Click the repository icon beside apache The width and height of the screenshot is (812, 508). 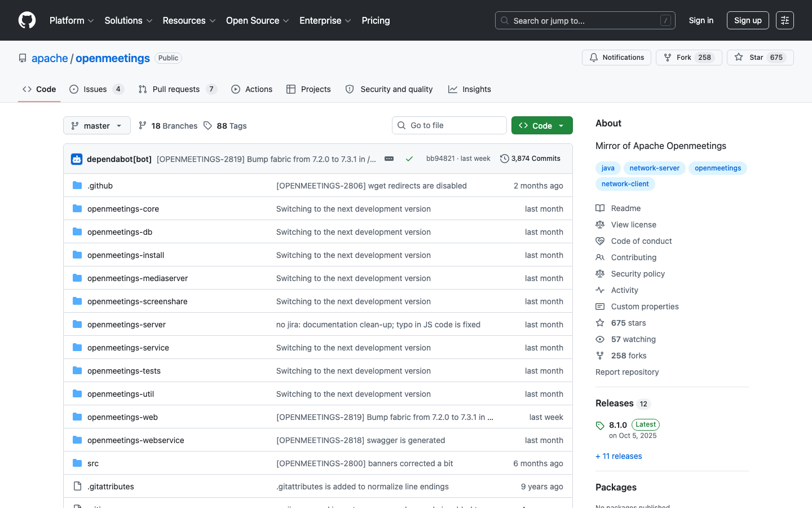pyautogui.click(x=23, y=58)
